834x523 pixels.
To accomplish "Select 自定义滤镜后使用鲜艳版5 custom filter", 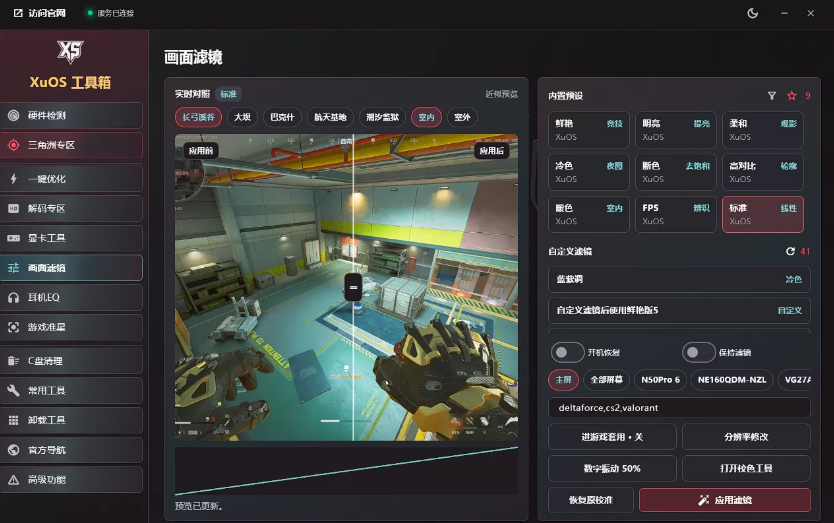I will tap(679, 310).
